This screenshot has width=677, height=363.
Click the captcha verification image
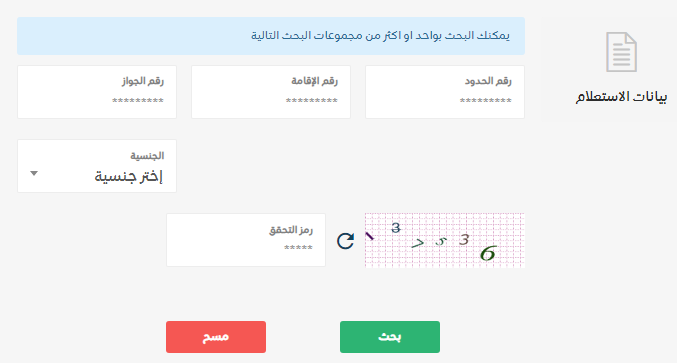coord(445,240)
